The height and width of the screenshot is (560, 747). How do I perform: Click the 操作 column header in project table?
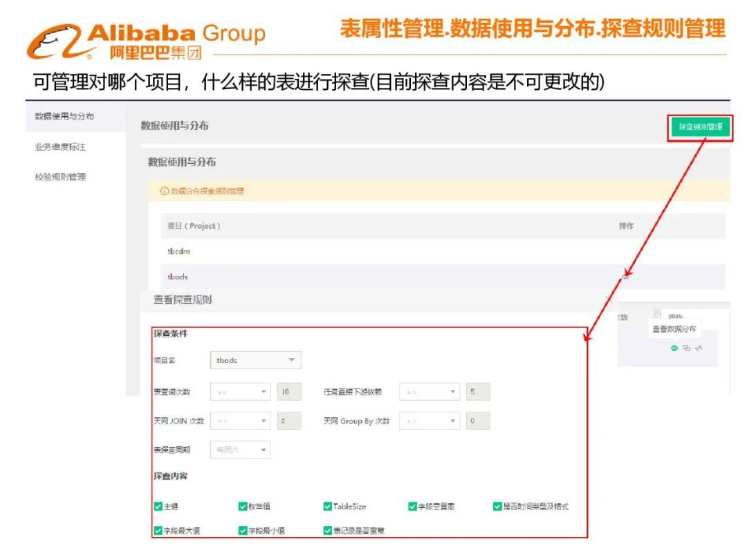pyautogui.click(x=626, y=225)
